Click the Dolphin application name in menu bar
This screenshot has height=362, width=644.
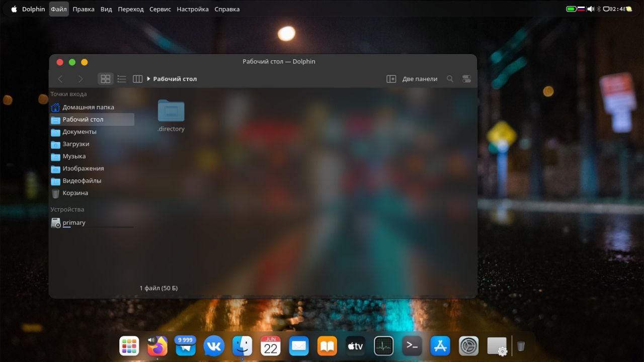33,9
